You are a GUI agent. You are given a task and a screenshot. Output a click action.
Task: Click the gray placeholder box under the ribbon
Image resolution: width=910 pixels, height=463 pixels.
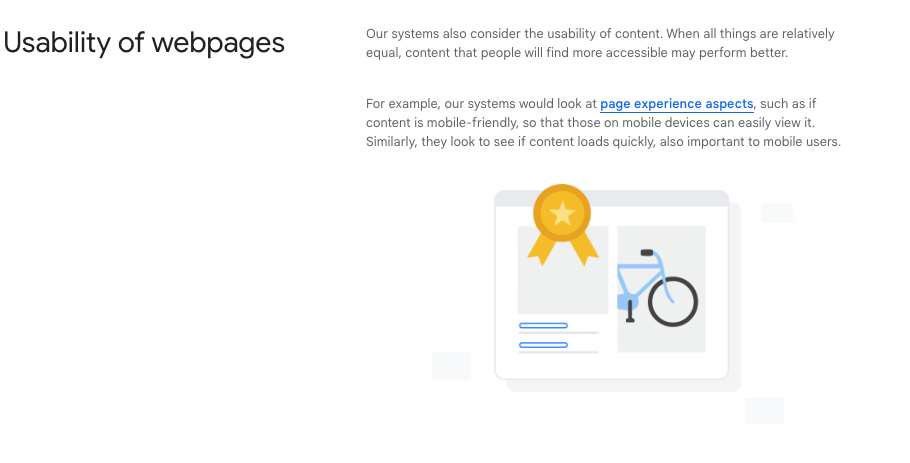(x=562, y=290)
